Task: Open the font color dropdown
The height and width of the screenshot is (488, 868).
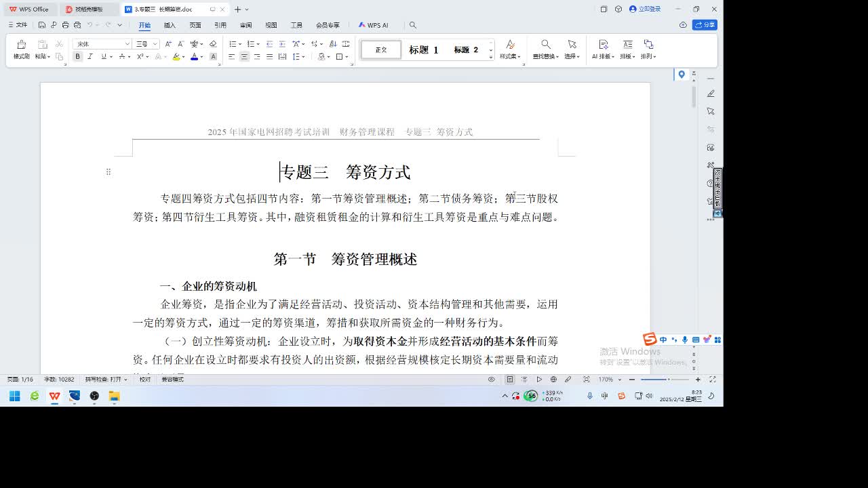Action: click(201, 57)
